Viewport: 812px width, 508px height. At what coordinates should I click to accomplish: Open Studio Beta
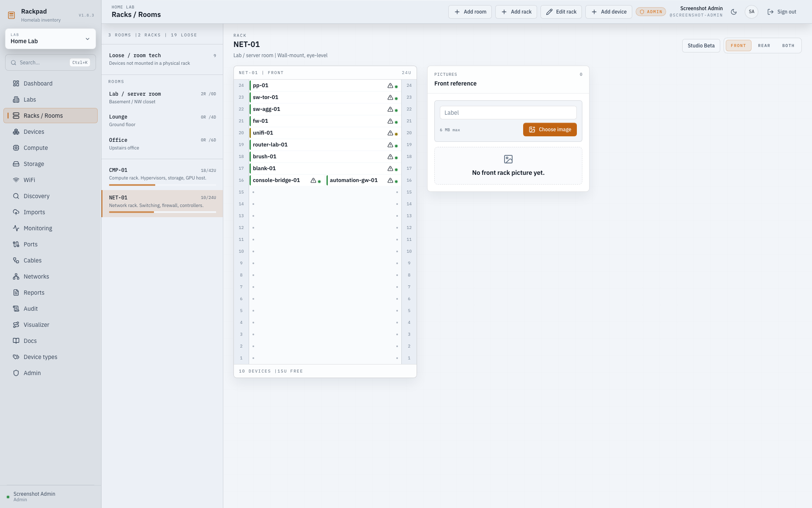pos(701,46)
